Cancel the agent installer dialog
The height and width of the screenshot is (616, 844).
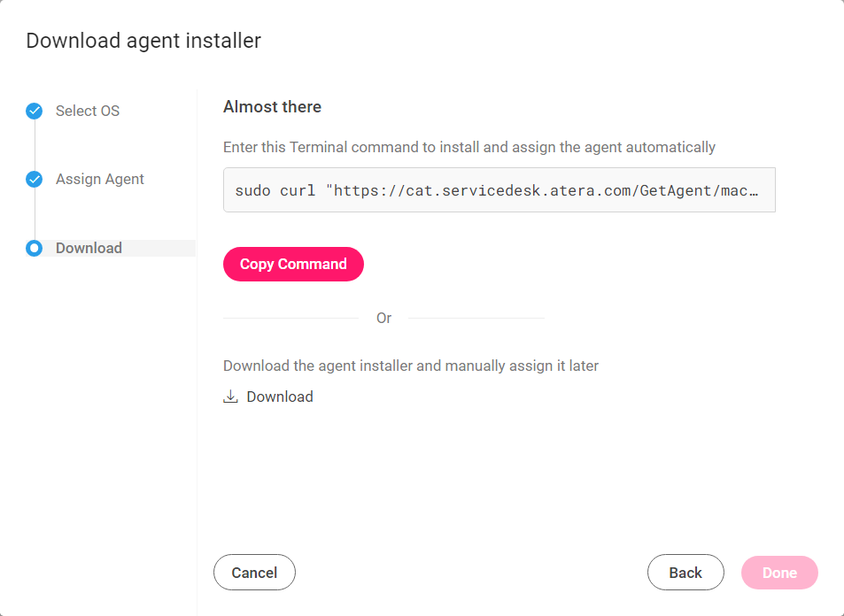click(x=254, y=573)
